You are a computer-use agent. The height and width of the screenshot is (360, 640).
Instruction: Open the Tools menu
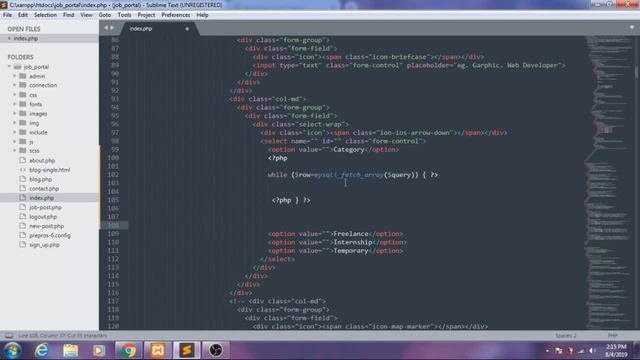click(x=124, y=15)
